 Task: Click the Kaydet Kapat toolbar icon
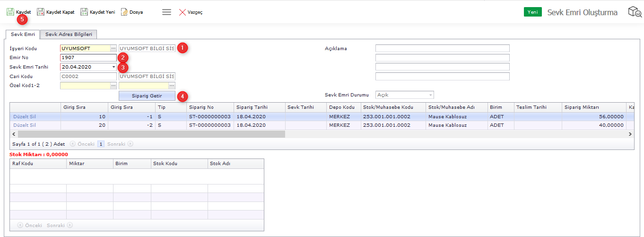tap(41, 12)
